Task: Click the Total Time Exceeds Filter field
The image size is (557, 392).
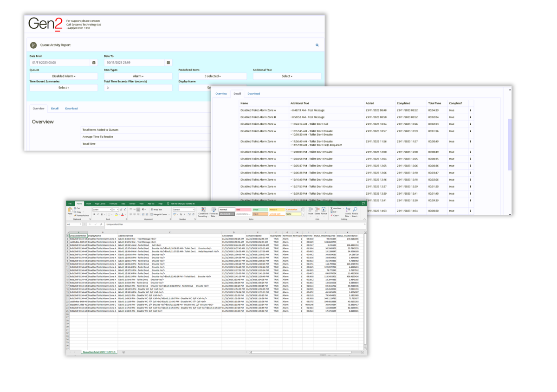Action: point(138,88)
